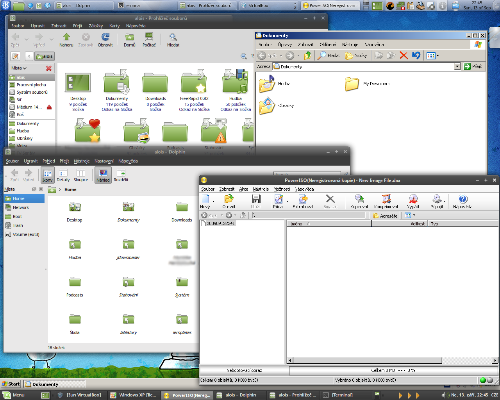This screenshot has width=500, height=400.
Task: Click the Hledat (search) icon in Windows Dokumenty toolbar
Action: (328, 55)
